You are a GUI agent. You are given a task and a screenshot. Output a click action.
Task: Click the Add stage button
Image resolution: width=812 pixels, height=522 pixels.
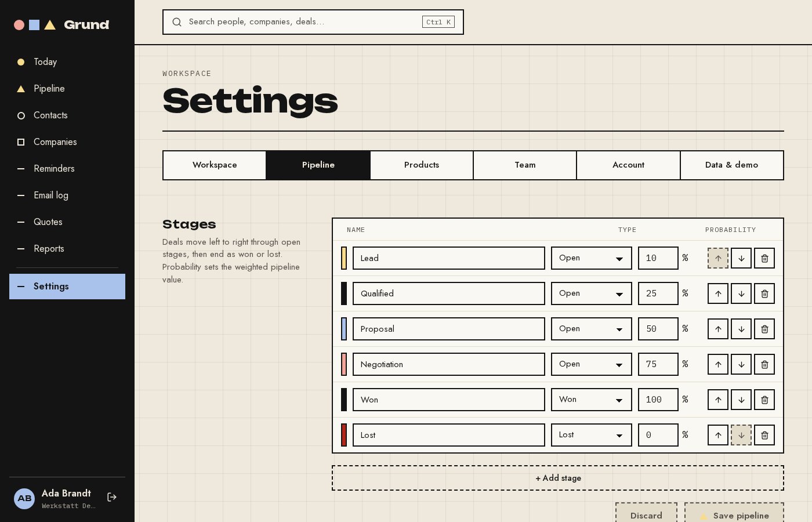pyautogui.click(x=558, y=478)
